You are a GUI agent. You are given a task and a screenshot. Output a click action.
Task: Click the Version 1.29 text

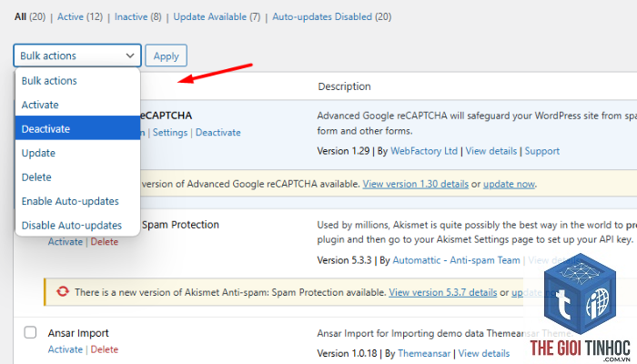tap(343, 151)
